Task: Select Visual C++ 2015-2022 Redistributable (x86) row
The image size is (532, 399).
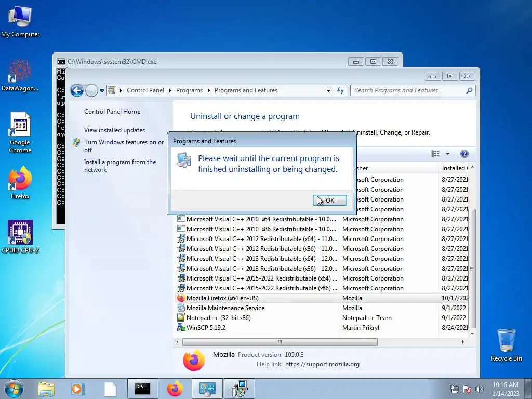Action: 322,288
